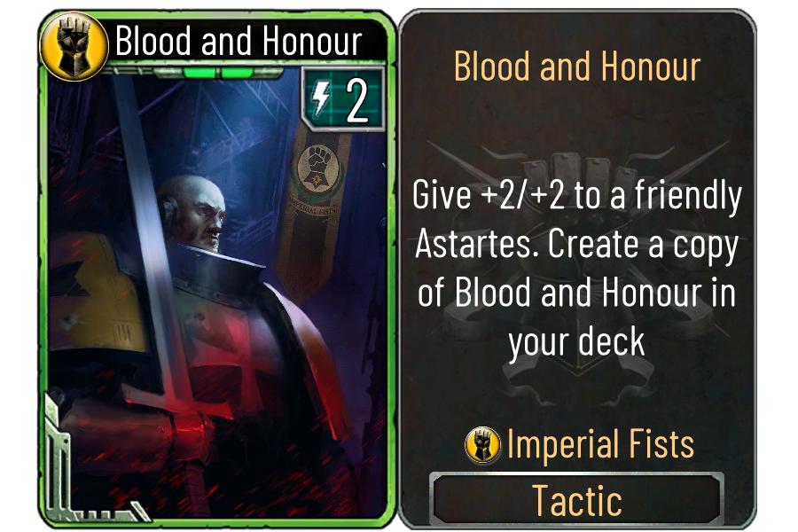
Task: Click the fist emblem on the hanging banner
Action: click(318, 166)
